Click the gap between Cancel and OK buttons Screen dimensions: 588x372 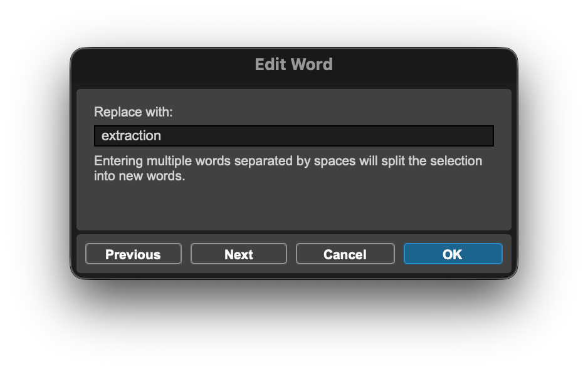[x=399, y=254]
